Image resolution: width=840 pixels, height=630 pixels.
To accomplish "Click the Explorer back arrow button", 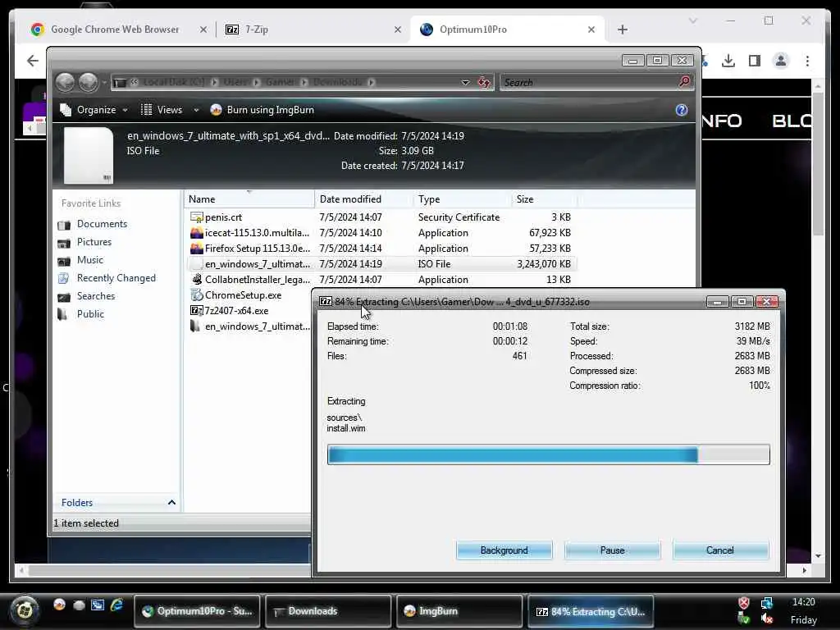I will [66, 82].
